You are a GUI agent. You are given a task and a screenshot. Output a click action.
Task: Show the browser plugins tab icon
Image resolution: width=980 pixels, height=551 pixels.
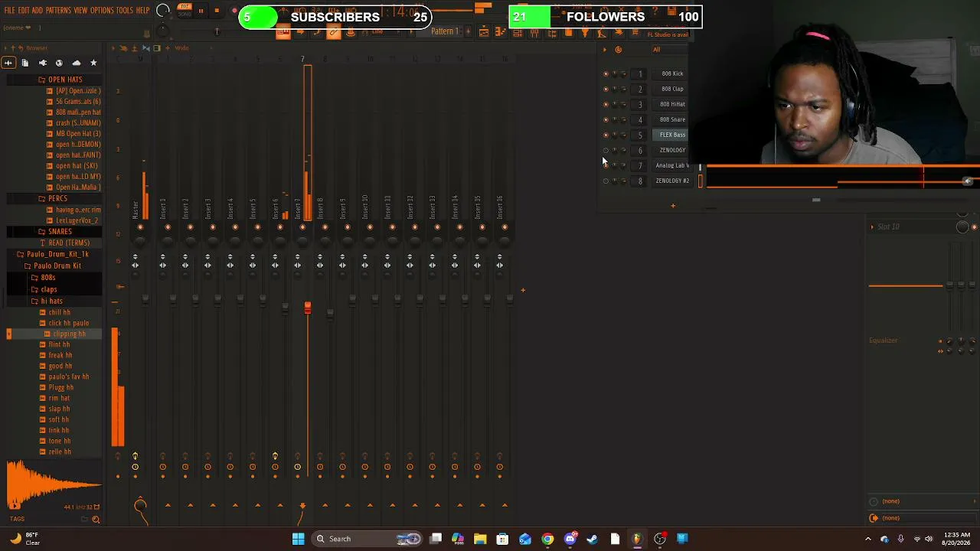click(x=42, y=63)
